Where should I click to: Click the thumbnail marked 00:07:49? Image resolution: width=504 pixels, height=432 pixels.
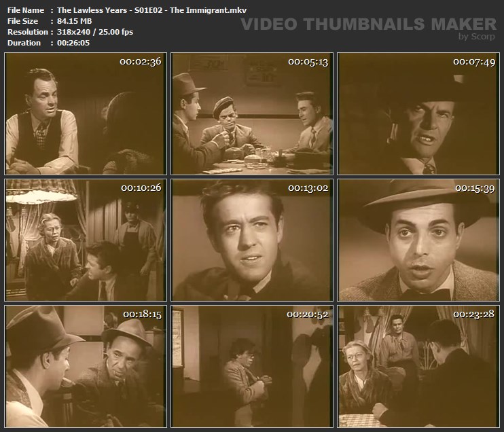click(418, 114)
